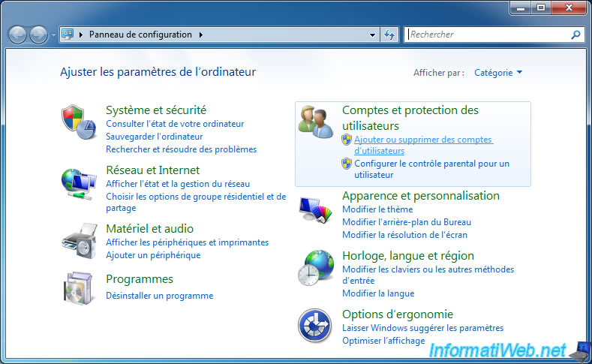Viewport: 592px width, 364px height.
Task: Click the Panneau de configuration breadcrumb
Action: pyautogui.click(x=140, y=35)
